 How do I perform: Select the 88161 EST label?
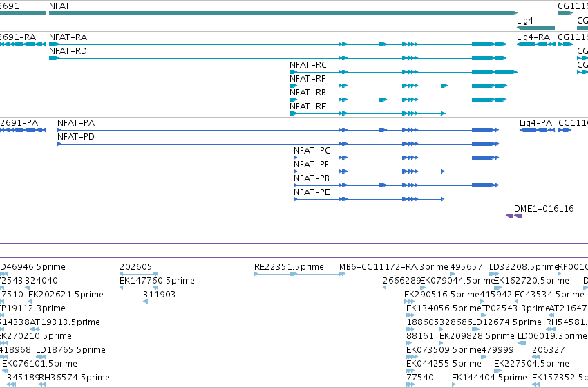click(x=420, y=336)
